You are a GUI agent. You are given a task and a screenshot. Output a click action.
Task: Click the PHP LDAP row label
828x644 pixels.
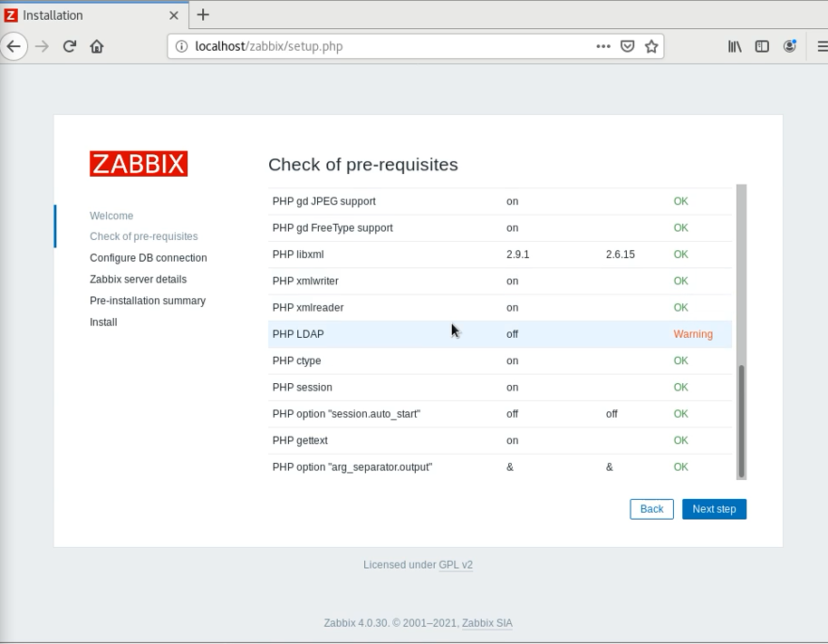(298, 334)
